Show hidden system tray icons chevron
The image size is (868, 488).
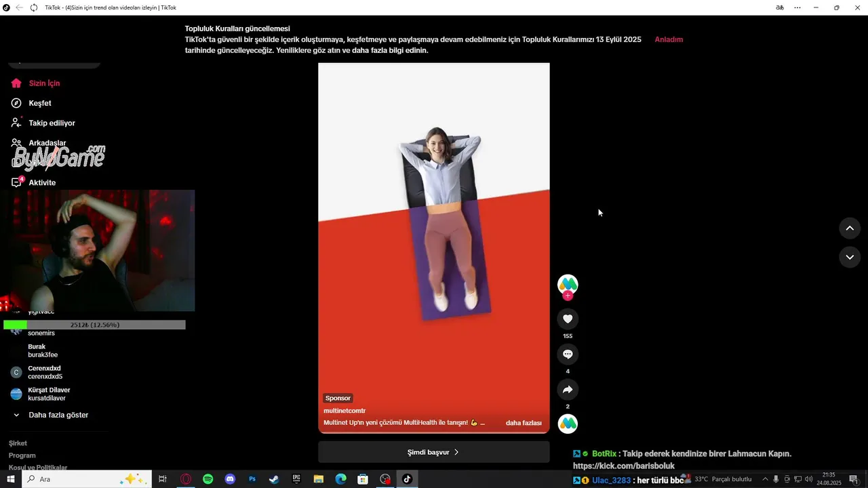pyautogui.click(x=765, y=479)
